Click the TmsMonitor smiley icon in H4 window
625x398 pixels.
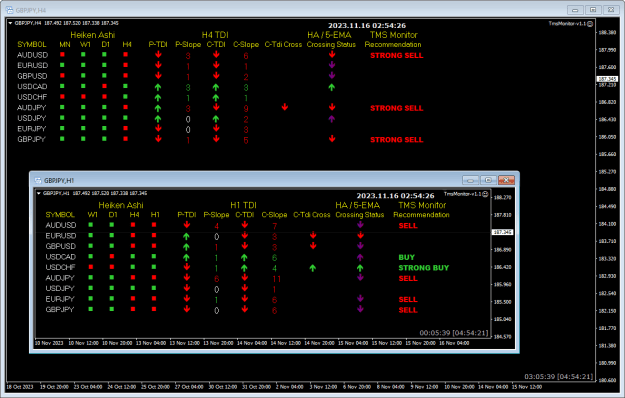pyautogui.click(x=590, y=24)
